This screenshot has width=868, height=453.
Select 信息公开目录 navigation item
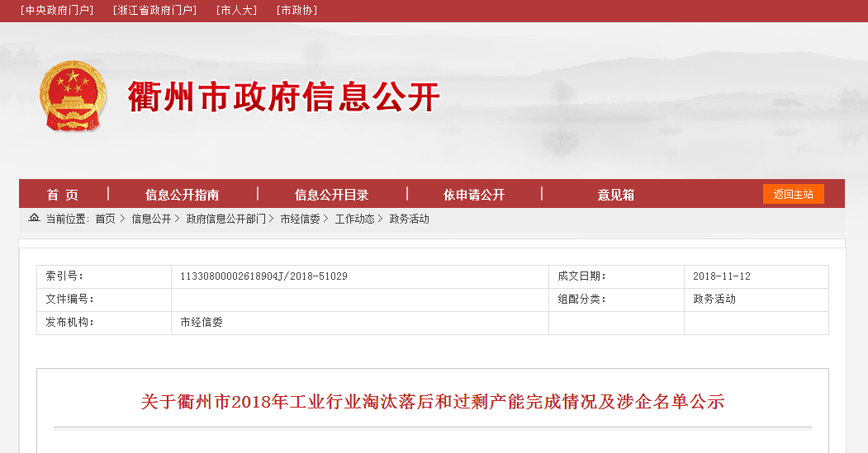click(331, 195)
